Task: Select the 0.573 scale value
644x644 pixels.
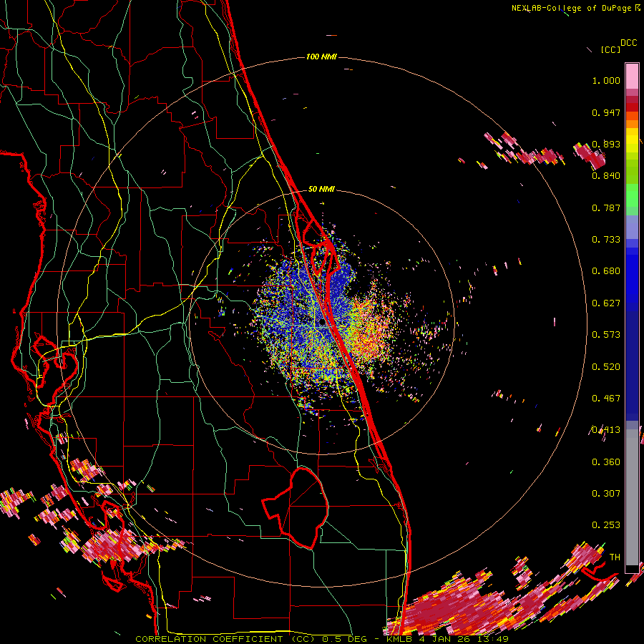Action: pyautogui.click(x=606, y=335)
